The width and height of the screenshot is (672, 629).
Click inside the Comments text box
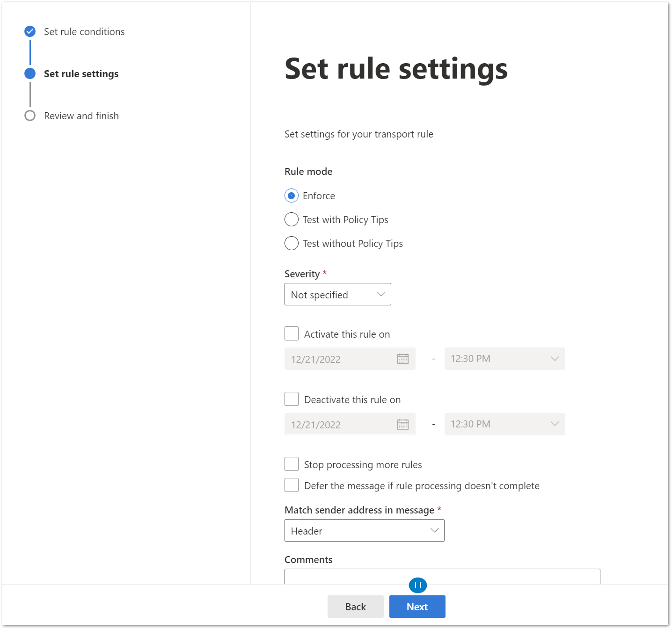(x=442, y=576)
